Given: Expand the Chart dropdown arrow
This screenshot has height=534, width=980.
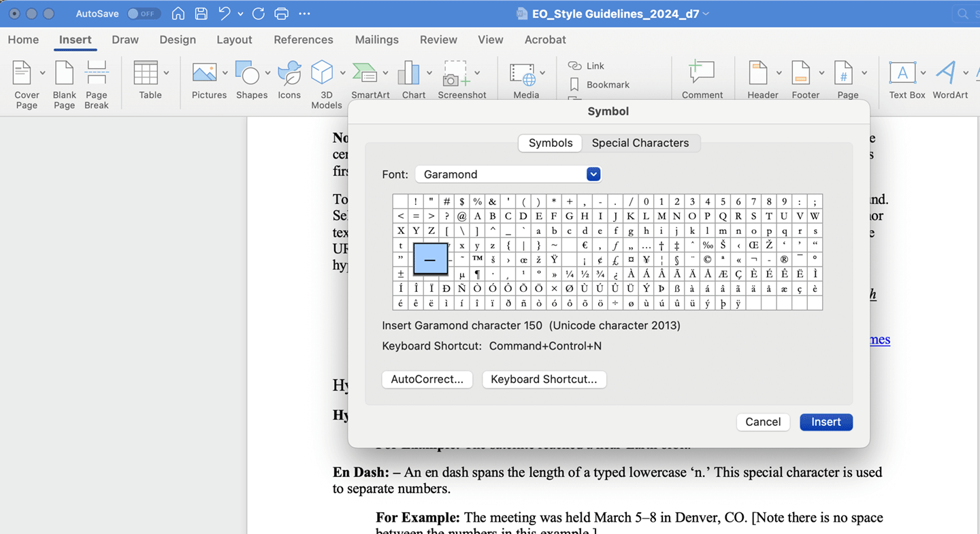Looking at the screenshot, I should pos(429,73).
